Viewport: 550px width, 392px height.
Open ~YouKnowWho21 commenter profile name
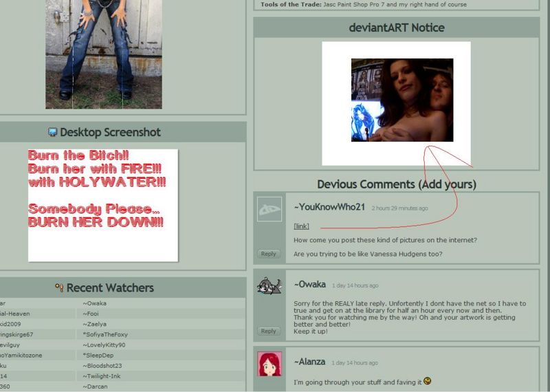coord(329,207)
